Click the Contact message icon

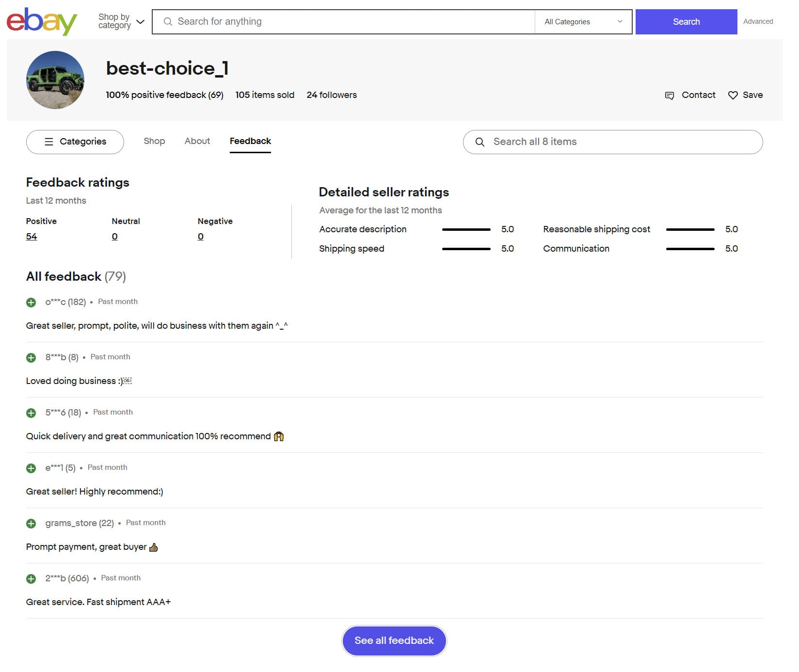click(x=669, y=96)
